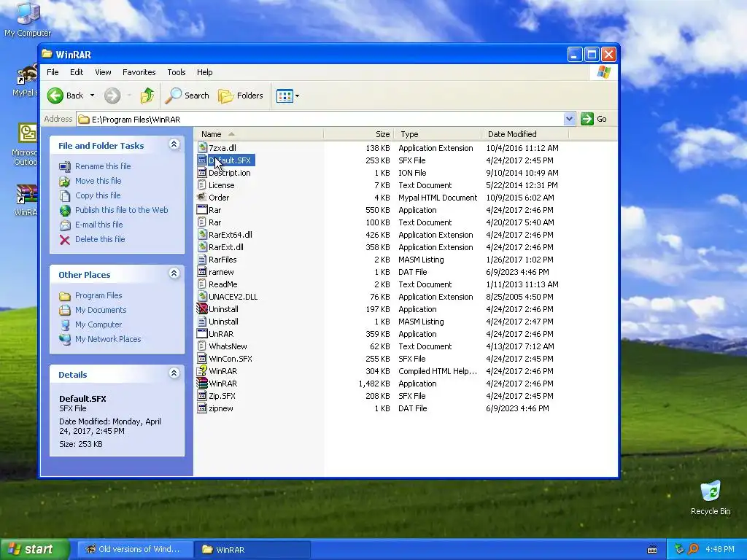
Task: Select the 7zxa.dll file icon
Action: (x=202, y=148)
